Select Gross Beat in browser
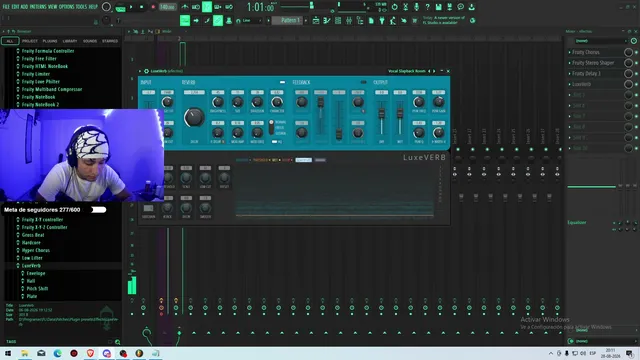The image size is (640, 360). (33, 235)
